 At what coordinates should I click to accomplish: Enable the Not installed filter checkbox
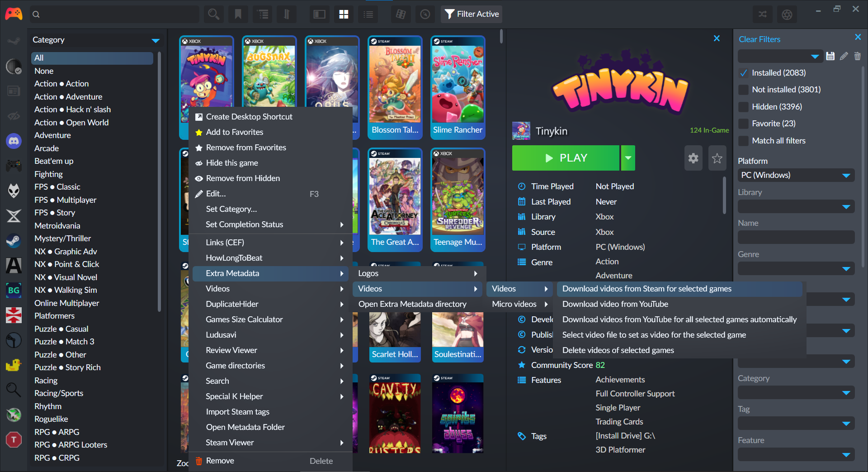pyautogui.click(x=743, y=90)
